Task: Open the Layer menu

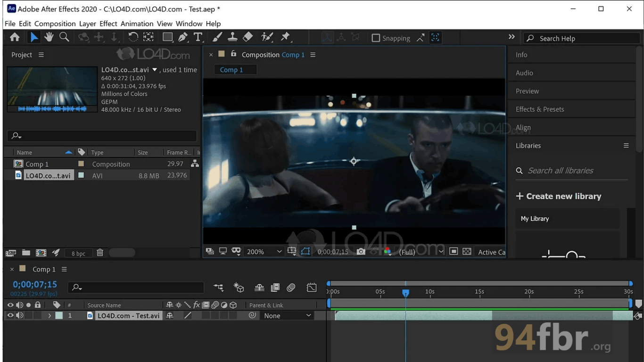Action: (88, 24)
